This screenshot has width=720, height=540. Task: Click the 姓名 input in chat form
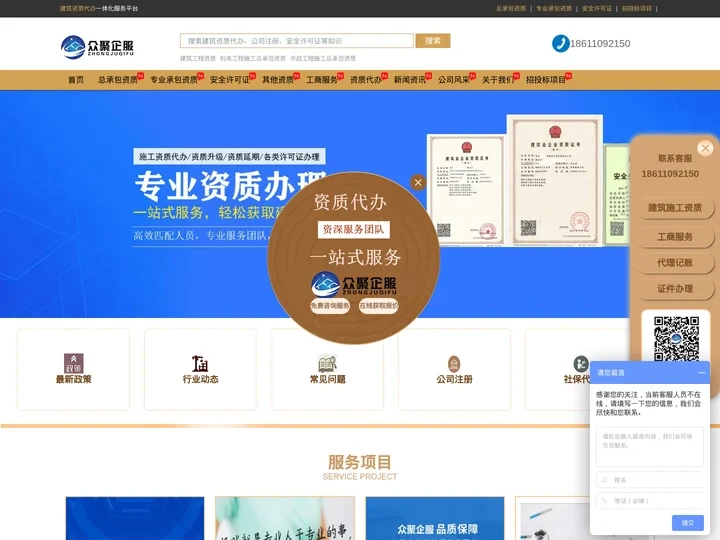pyautogui.click(x=650, y=480)
